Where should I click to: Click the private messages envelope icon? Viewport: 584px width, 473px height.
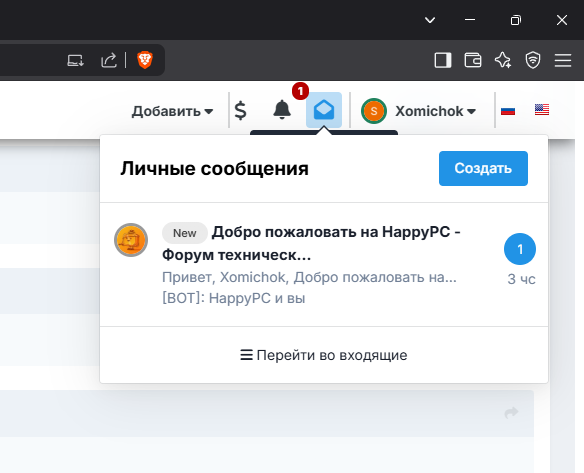tap(324, 110)
